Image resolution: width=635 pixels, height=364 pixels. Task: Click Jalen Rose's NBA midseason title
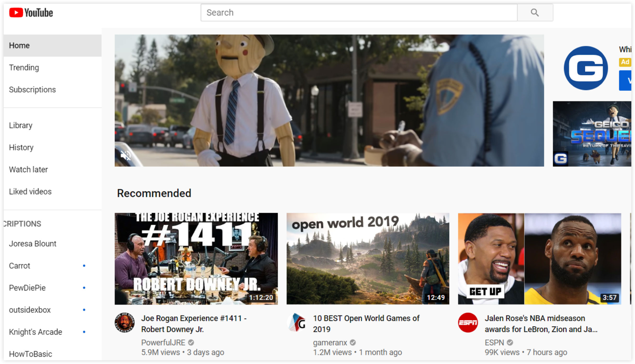541,324
